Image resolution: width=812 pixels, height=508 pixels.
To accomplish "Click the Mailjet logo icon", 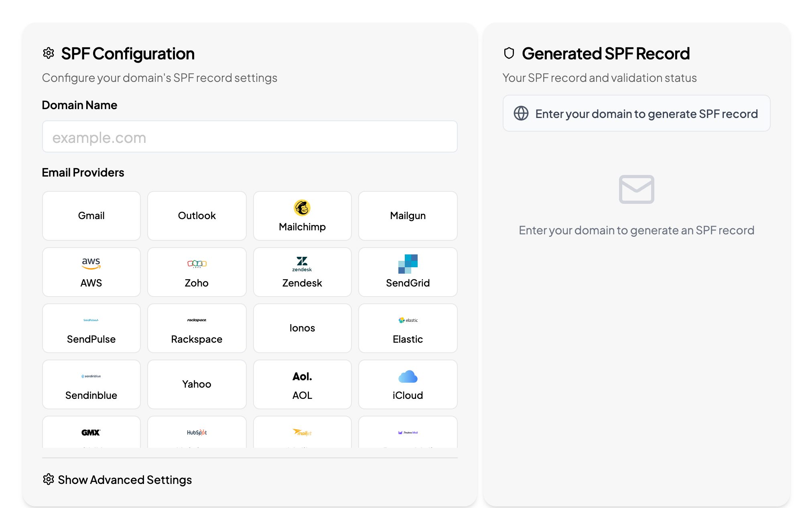I will [x=302, y=433].
